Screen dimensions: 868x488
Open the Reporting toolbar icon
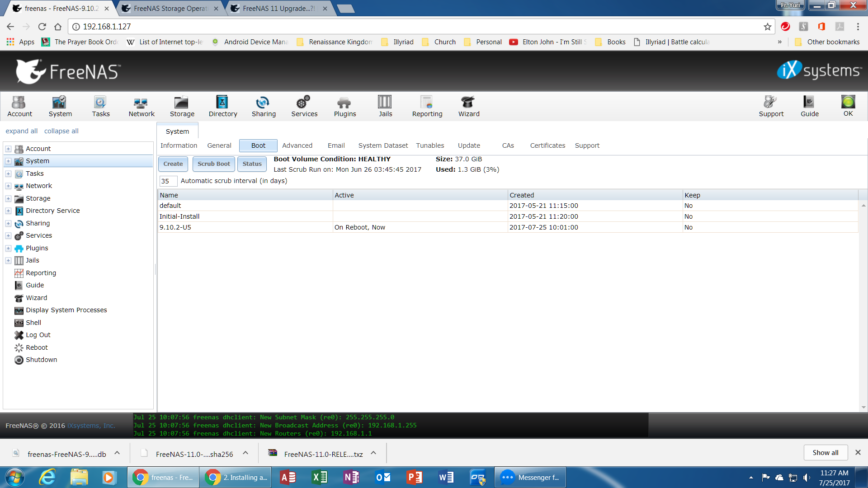tap(427, 106)
